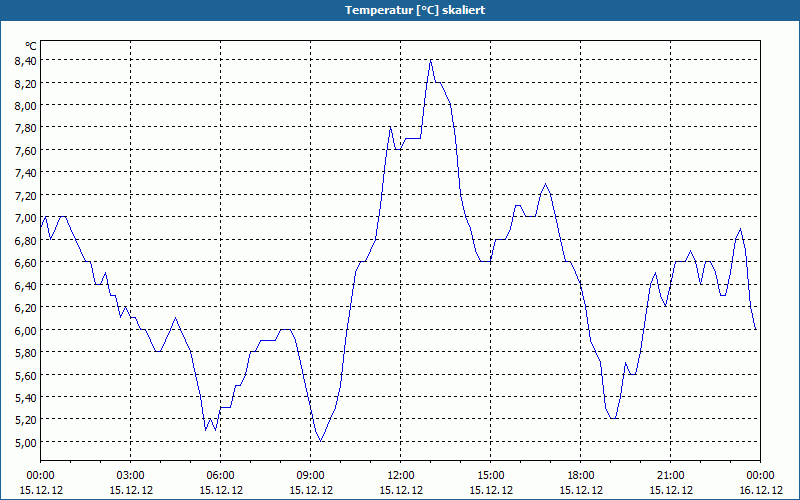Select the 8,00 y-axis value
The image size is (800, 500).
tap(26, 106)
